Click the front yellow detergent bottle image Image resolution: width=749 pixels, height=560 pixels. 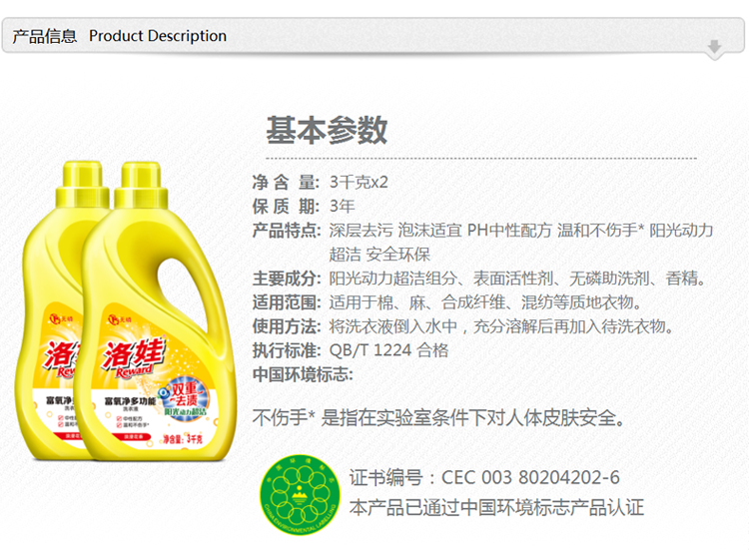click(x=155, y=312)
